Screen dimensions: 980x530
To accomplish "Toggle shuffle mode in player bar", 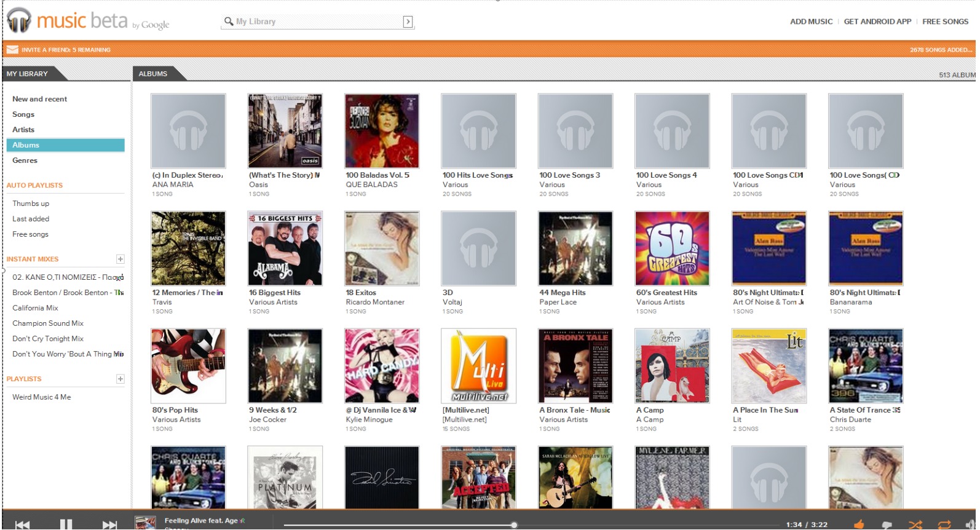I will pyautogui.click(x=915, y=525).
